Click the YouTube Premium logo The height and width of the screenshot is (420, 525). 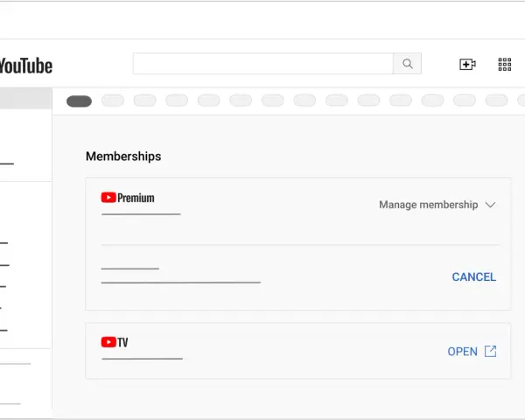128,198
